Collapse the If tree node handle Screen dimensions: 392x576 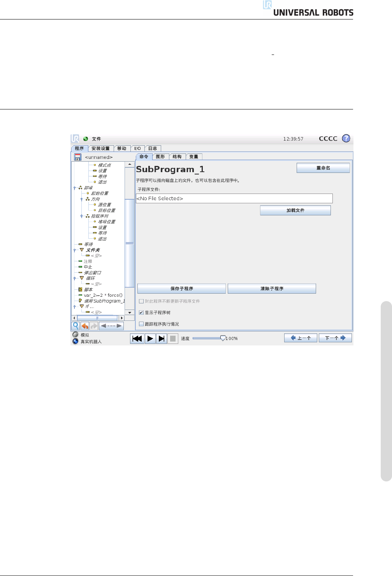[74, 307]
